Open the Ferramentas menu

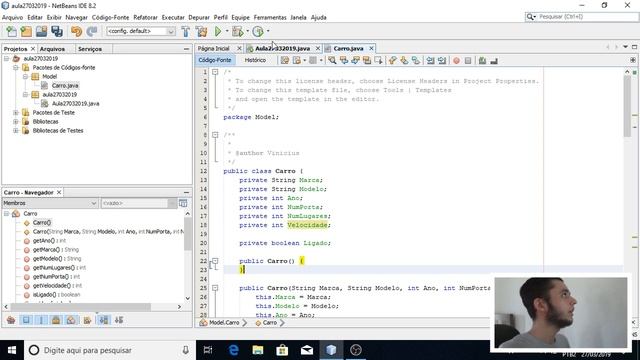click(x=270, y=17)
